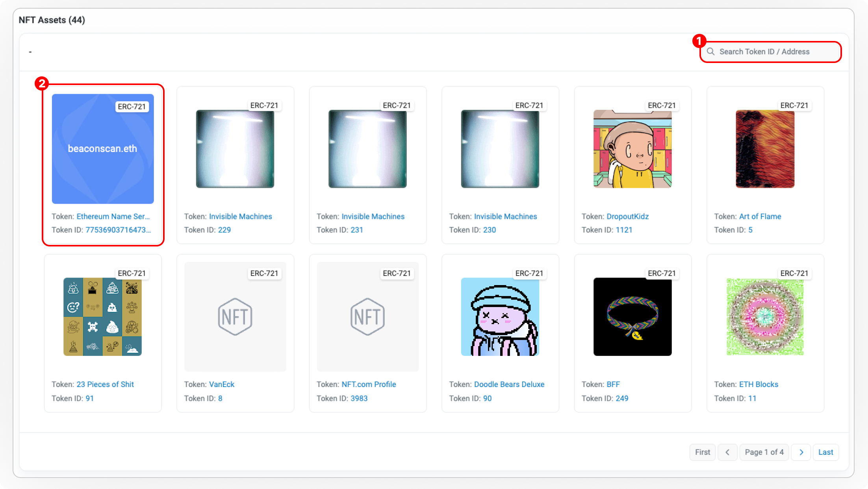Click the NFT.com Profile placeholder icon
This screenshot has width=868, height=489.
tap(367, 317)
